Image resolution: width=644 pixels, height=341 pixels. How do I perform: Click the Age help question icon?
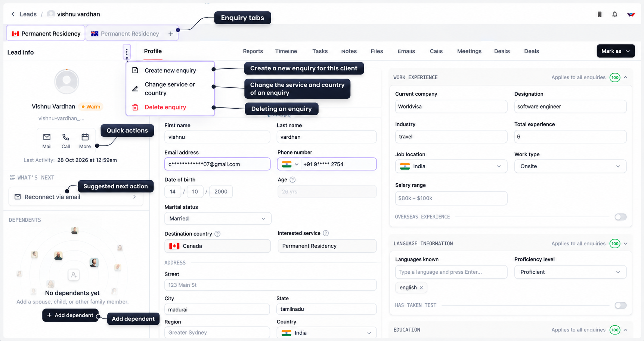tap(292, 180)
